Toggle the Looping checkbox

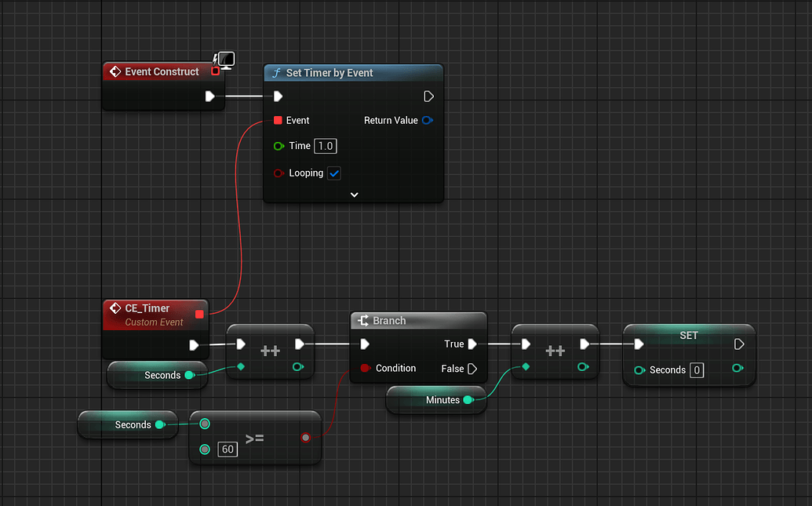tap(334, 173)
